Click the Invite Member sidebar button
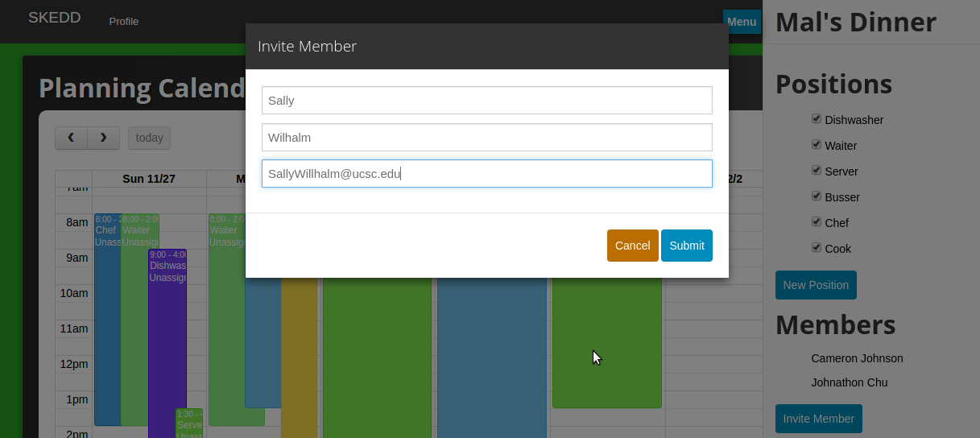980x438 pixels. pos(819,419)
